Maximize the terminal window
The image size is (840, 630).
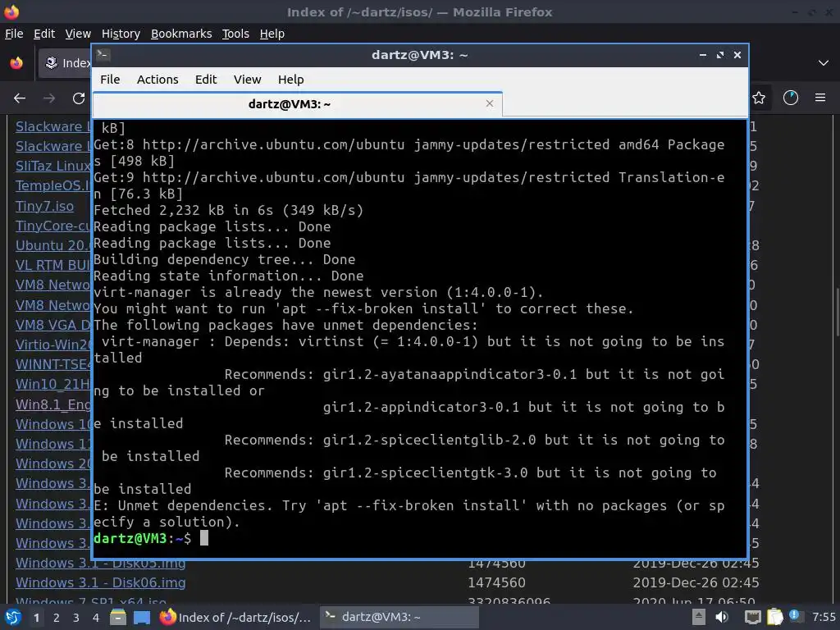[x=720, y=55]
